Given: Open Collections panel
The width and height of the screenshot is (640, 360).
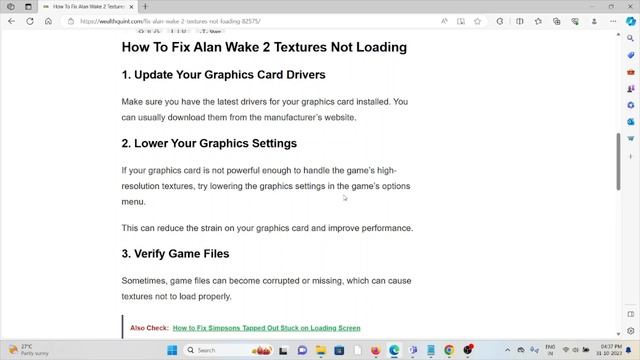Looking at the screenshot, I should (x=557, y=21).
